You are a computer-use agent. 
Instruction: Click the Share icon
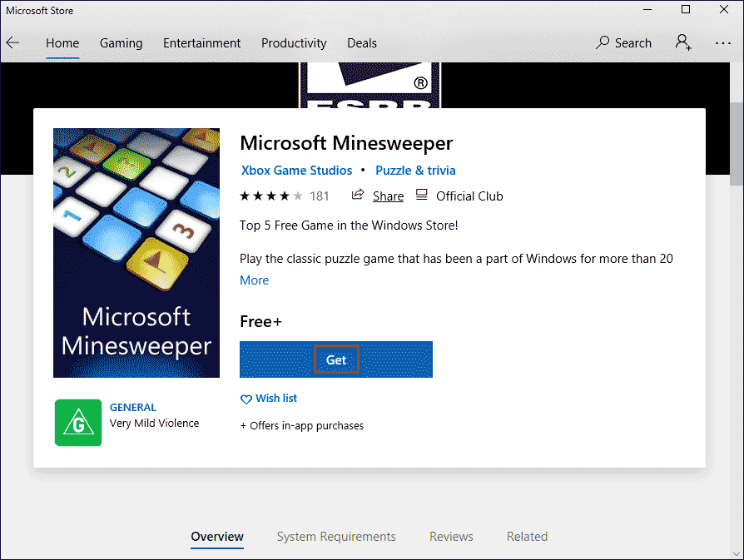tap(357, 195)
